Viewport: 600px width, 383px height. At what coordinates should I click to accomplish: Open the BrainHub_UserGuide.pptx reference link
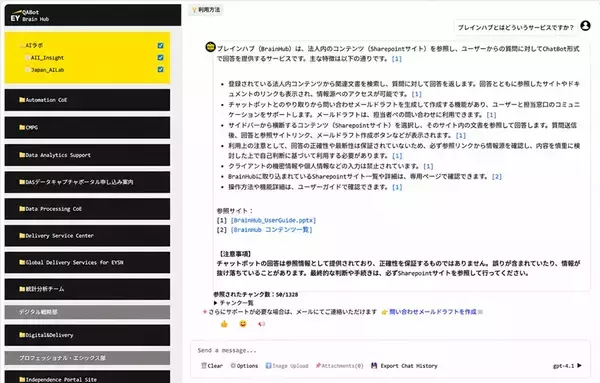pos(273,220)
